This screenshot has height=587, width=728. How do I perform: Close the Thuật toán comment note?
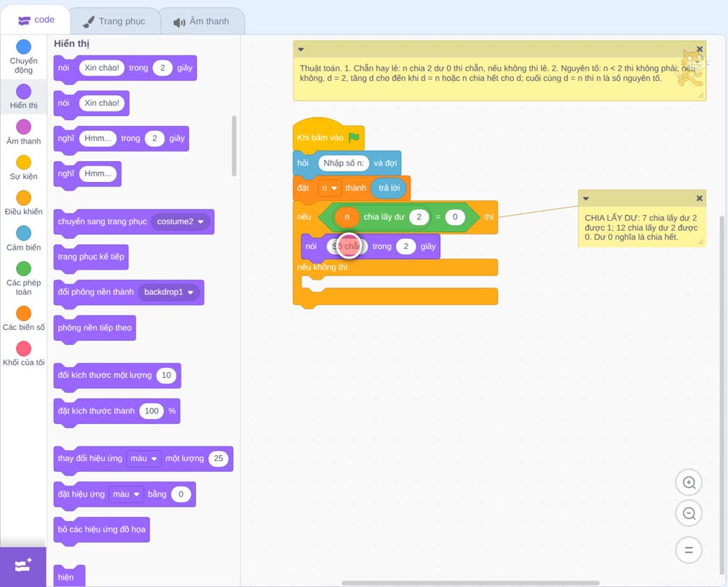click(x=699, y=50)
